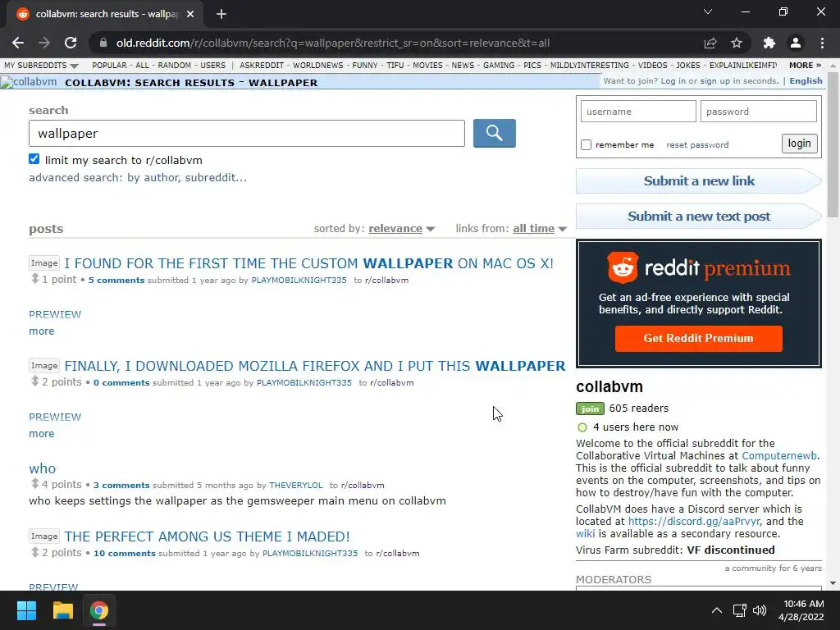Open the sorted by relevance dropdown
The height and width of the screenshot is (630, 840).
click(401, 229)
